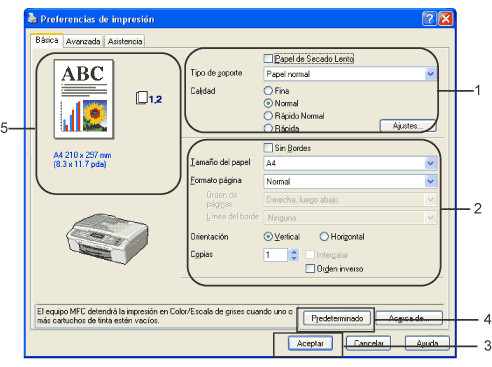Click the Copias number field
The width and height of the screenshot is (492, 367).
tap(276, 255)
